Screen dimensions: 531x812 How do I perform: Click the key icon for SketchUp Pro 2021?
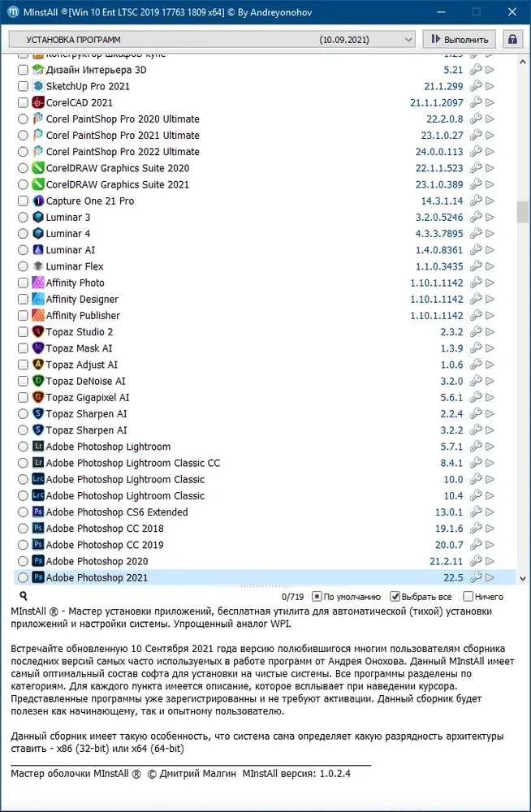pyautogui.click(x=476, y=86)
